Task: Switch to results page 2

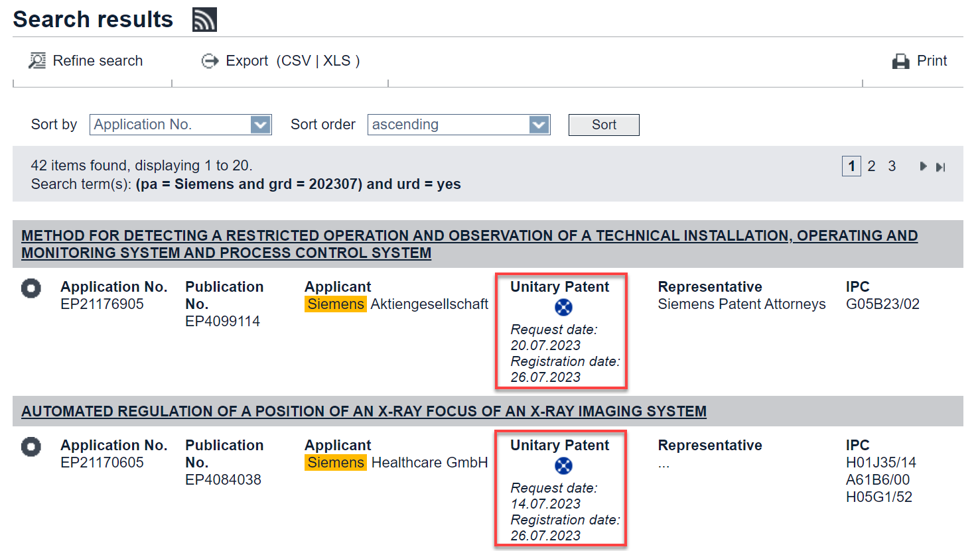Action: click(871, 166)
